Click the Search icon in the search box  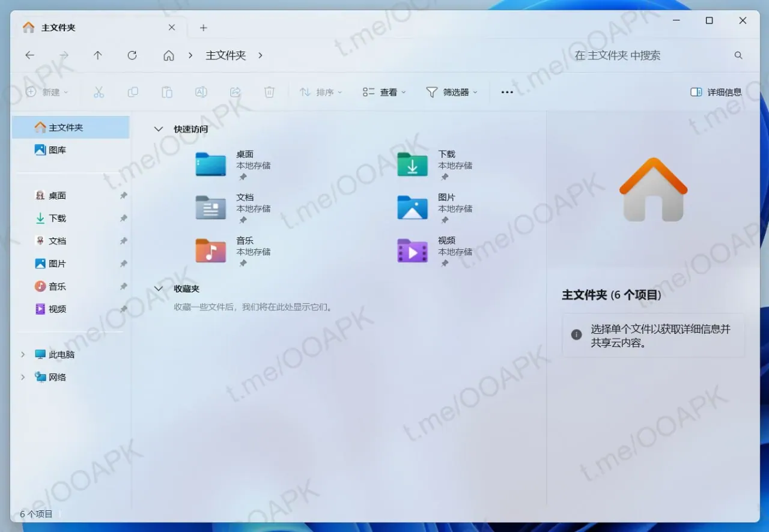coord(738,55)
